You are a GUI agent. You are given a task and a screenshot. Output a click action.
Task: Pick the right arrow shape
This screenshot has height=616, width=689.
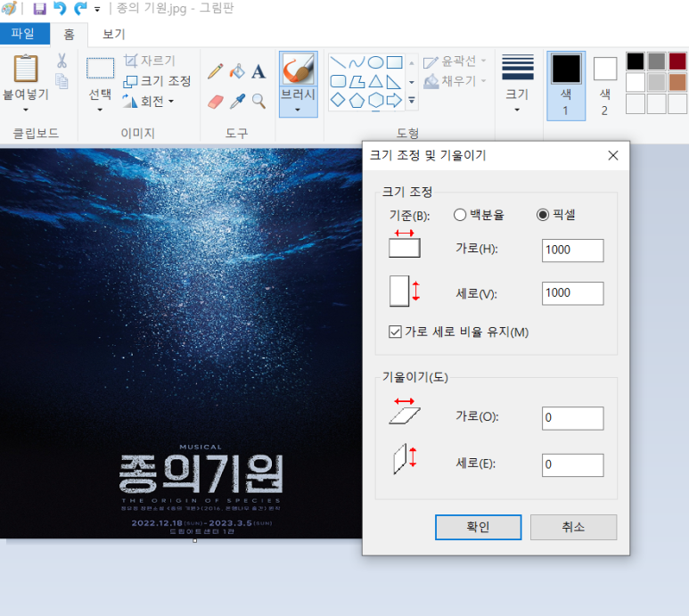point(394,100)
